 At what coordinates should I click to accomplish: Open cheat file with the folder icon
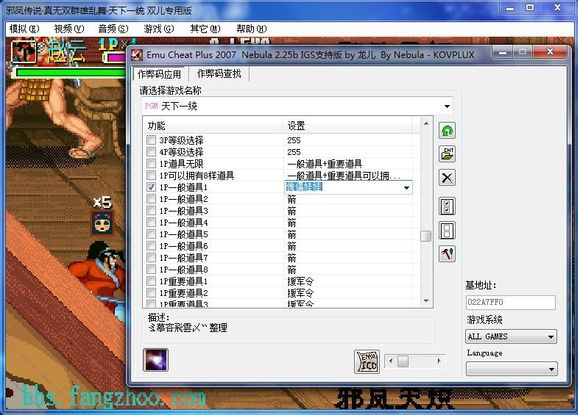(447, 154)
